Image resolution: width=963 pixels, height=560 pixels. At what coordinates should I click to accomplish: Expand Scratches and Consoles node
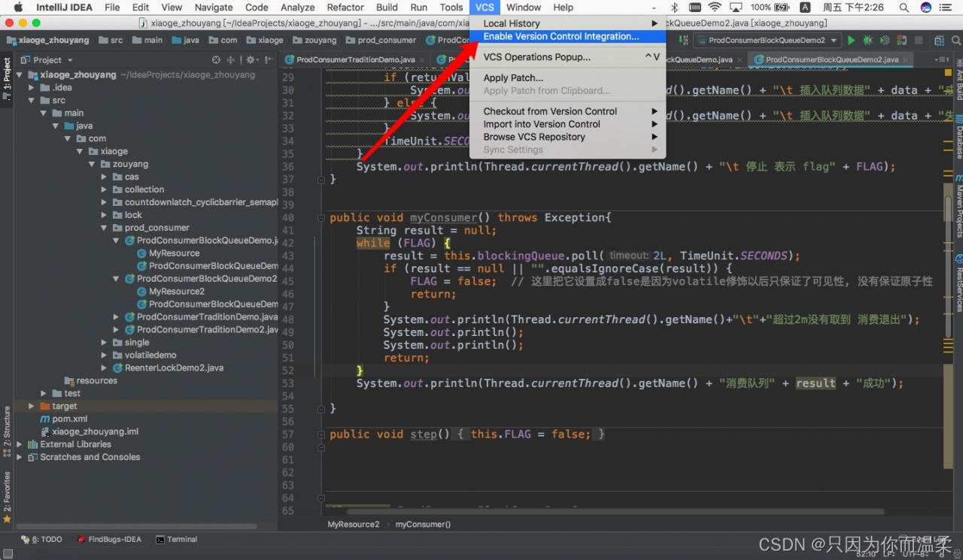20,457
